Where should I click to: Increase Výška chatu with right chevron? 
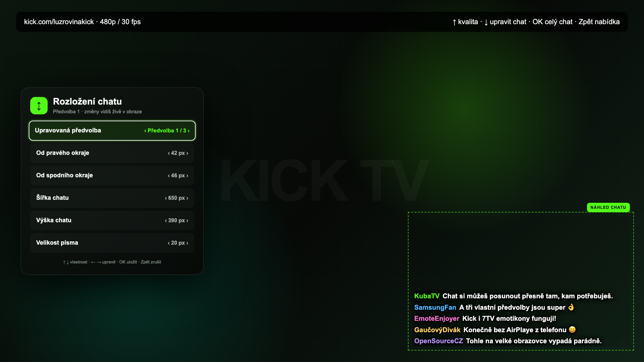point(187,221)
